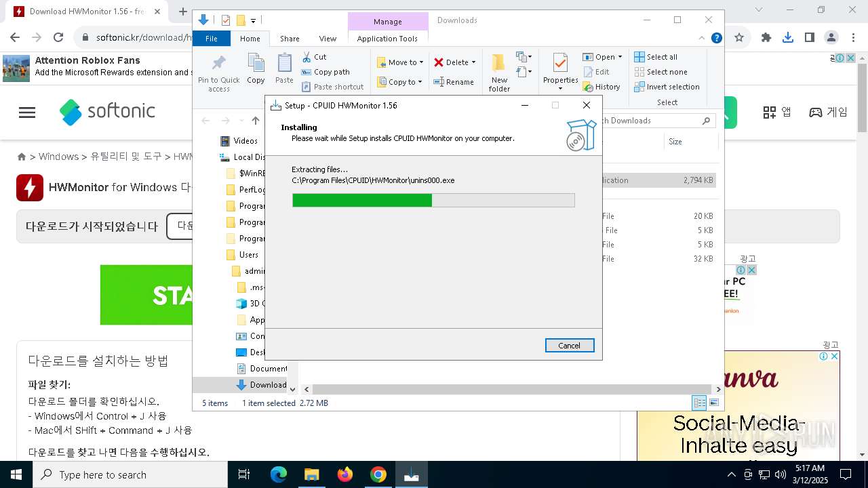Open the Delete dropdown in ribbon
Screen dimensions: 868x488
click(455, 62)
